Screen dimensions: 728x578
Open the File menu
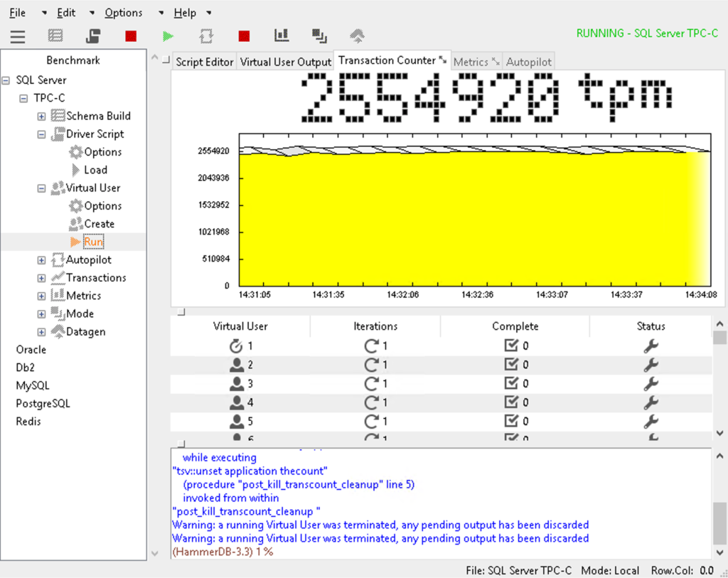[18, 13]
